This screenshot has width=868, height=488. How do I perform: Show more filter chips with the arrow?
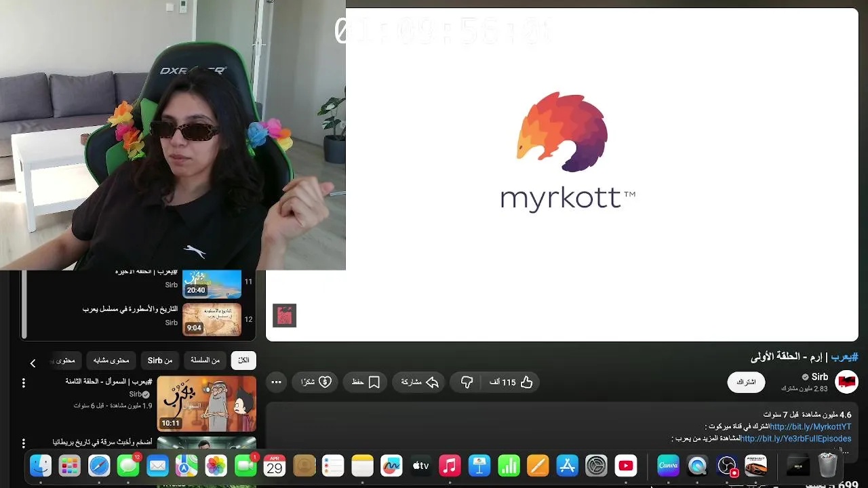pyautogui.click(x=33, y=363)
